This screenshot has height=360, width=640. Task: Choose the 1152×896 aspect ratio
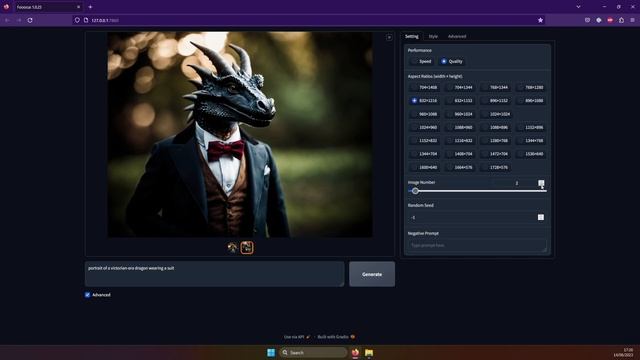point(531,127)
